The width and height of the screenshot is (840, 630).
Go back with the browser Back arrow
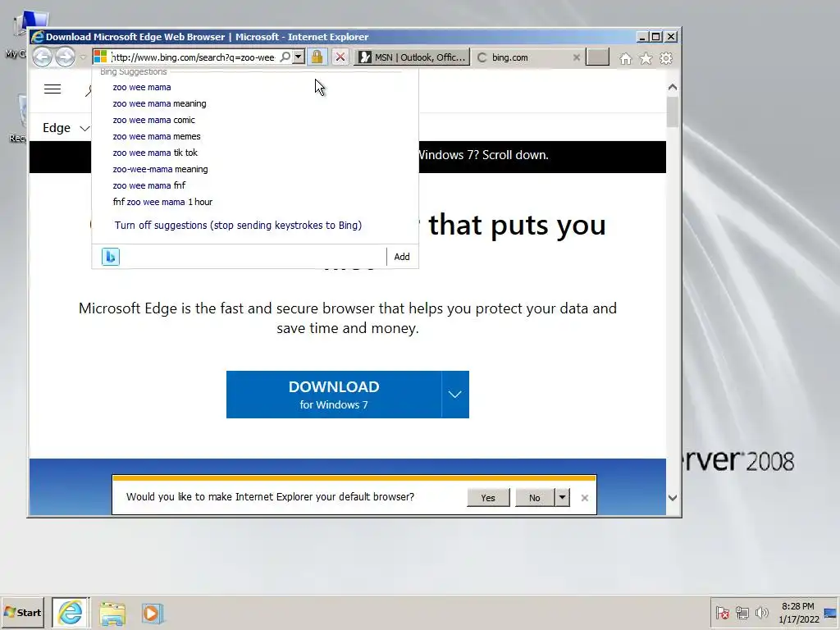[43, 57]
